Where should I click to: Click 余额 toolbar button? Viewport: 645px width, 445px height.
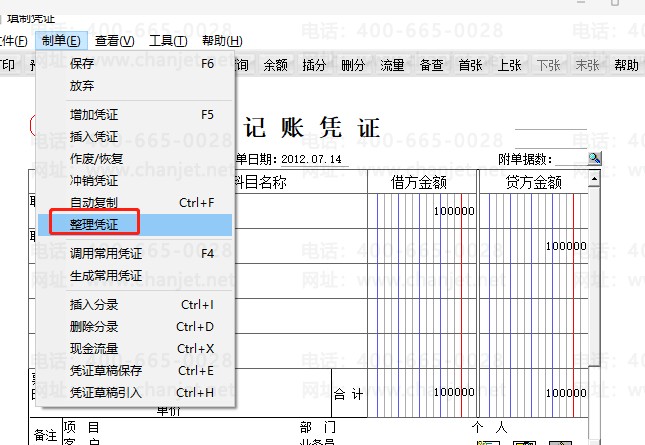(275, 65)
